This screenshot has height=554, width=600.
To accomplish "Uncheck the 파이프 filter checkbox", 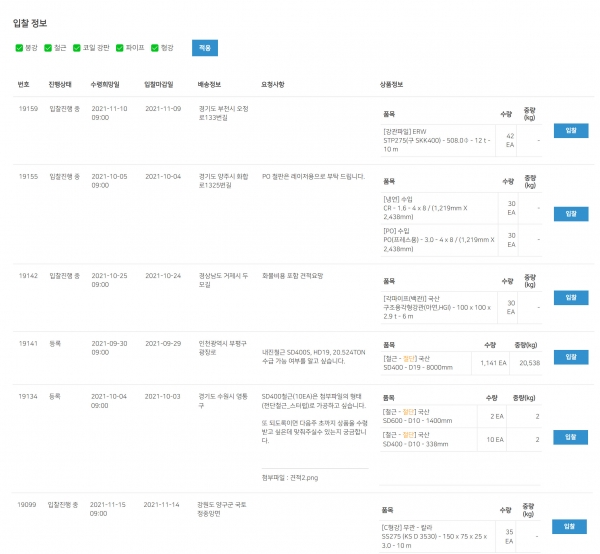I will coord(120,48).
